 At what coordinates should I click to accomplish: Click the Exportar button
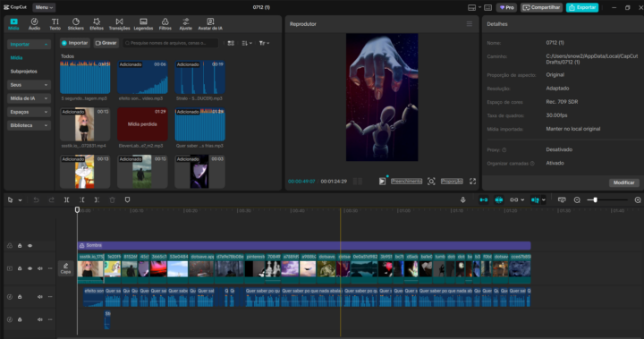[x=582, y=7]
